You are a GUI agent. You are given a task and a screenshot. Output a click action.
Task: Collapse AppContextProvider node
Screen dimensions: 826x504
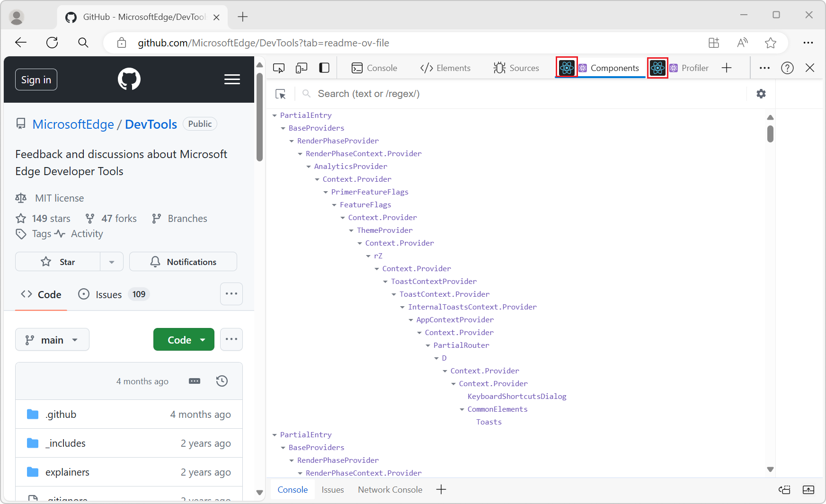[411, 320]
